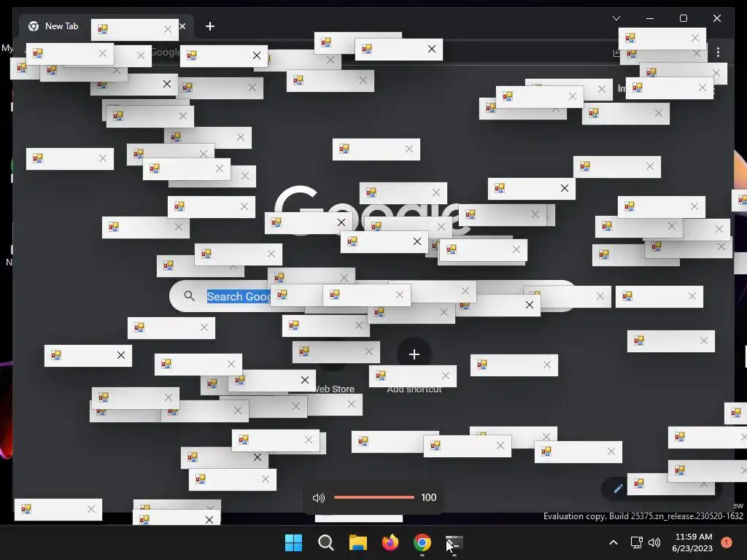
Task: Close the Chrome window
Action: 717,18
